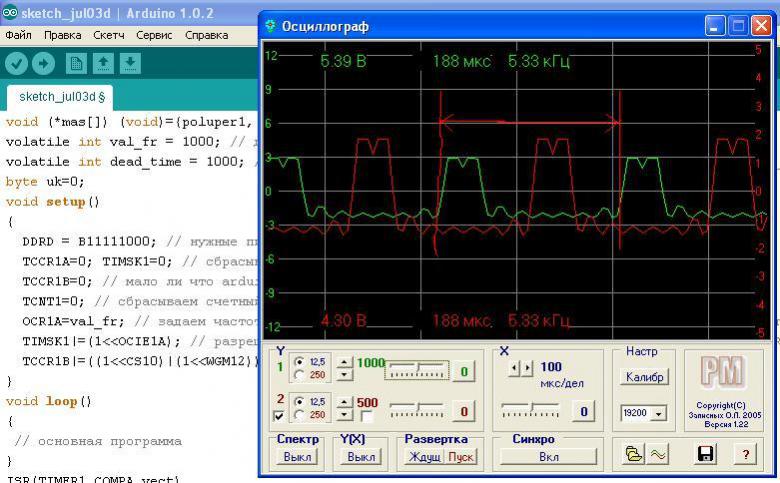Viewport: 780px width, 483px height.
Task: Tick the empty checkbox next to 500
Action: pyautogui.click(x=367, y=417)
